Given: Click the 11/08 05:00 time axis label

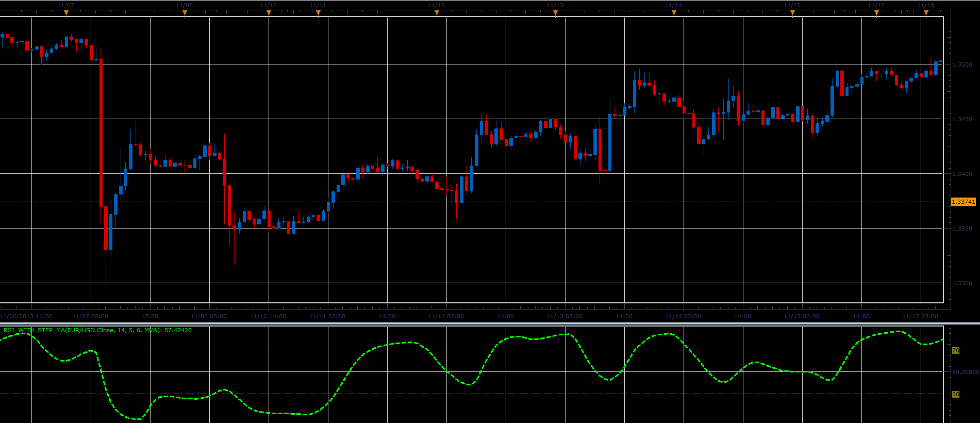Looking at the screenshot, I should coord(209,316).
